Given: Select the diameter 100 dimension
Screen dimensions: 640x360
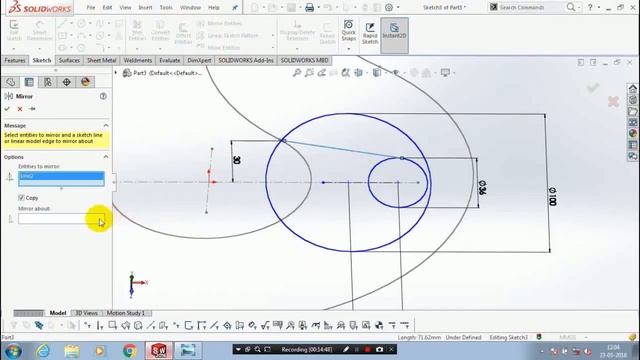Looking at the screenshot, I should 552,196.
